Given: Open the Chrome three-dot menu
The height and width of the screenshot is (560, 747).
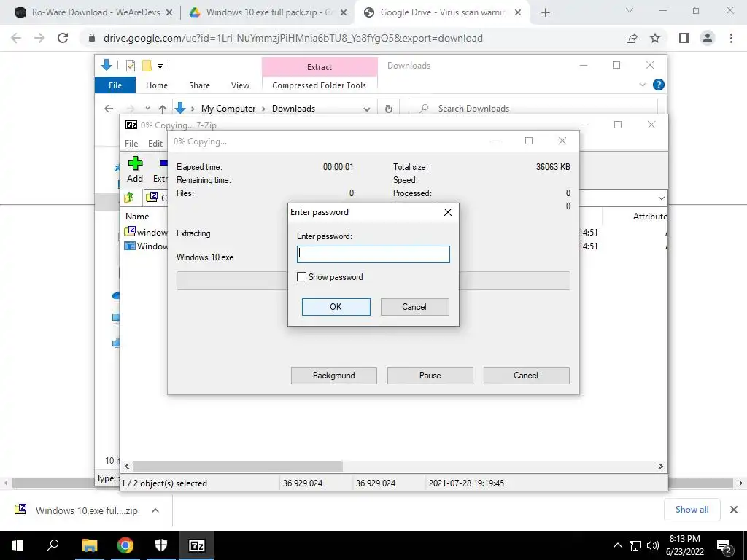Looking at the screenshot, I should 731,38.
